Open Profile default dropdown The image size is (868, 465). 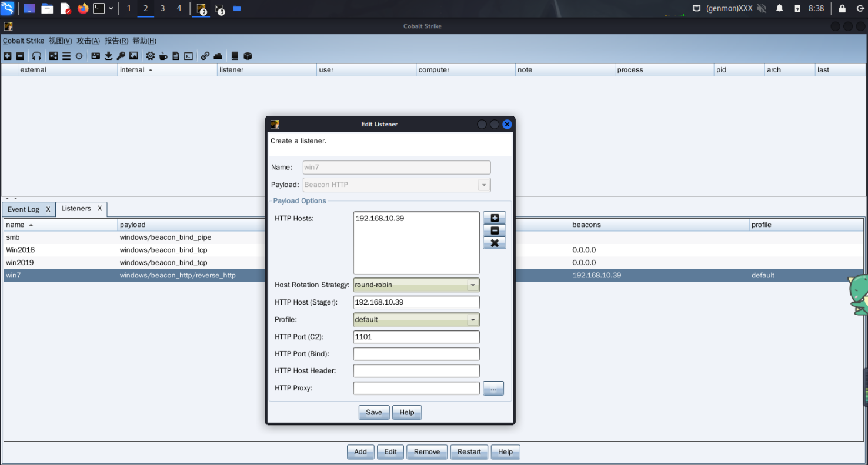pyautogui.click(x=416, y=319)
